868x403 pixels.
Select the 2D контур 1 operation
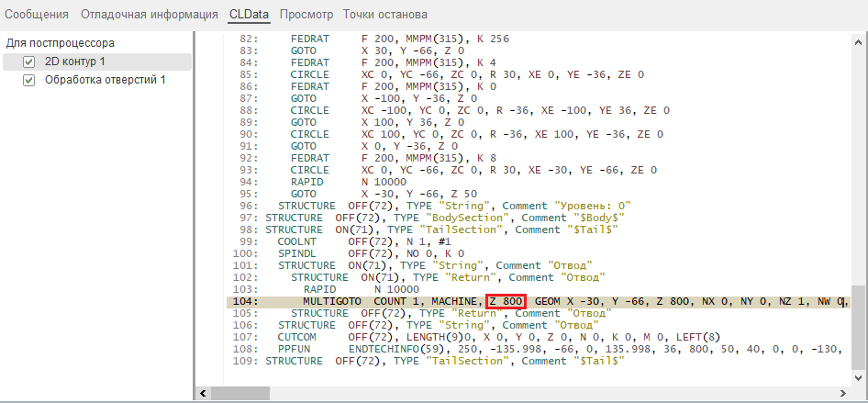pos(75,62)
